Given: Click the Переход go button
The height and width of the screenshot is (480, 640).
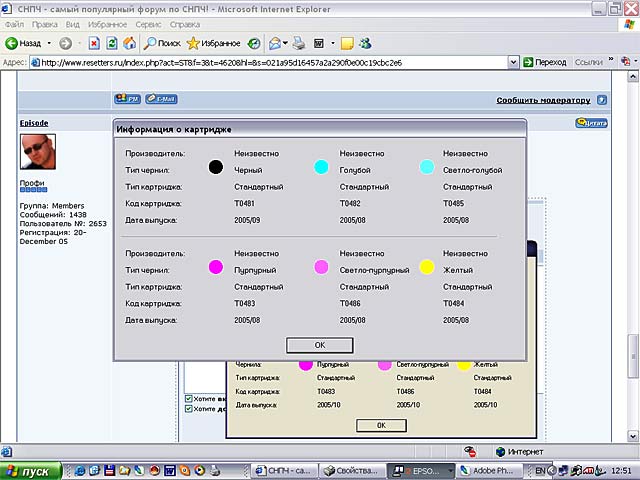Looking at the screenshot, I should click(x=545, y=62).
